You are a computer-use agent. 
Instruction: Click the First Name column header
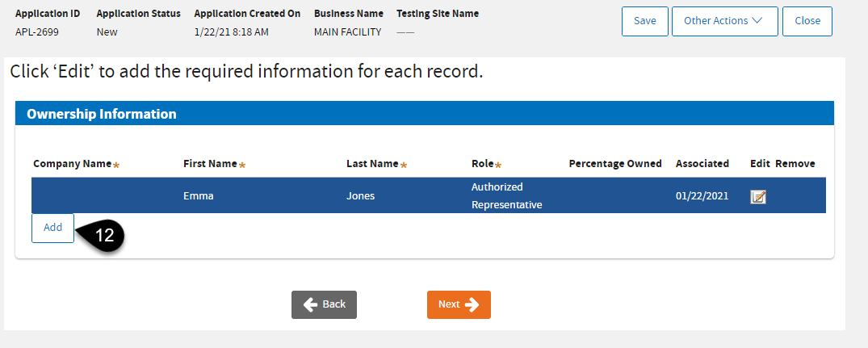point(210,164)
